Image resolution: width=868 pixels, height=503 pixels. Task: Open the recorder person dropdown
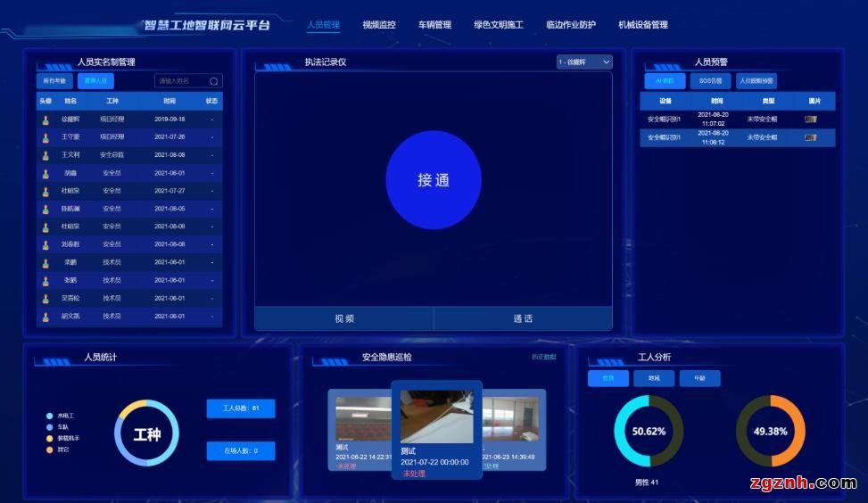tap(584, 62)
